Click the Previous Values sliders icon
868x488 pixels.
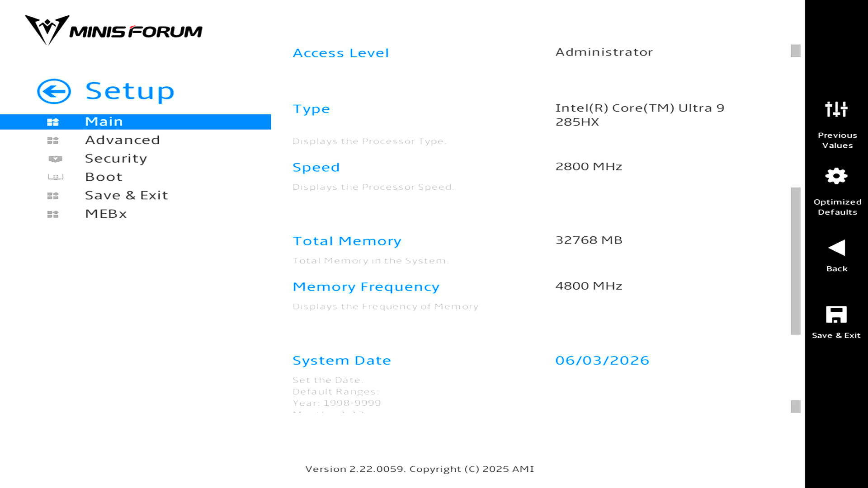click(836, 109)
